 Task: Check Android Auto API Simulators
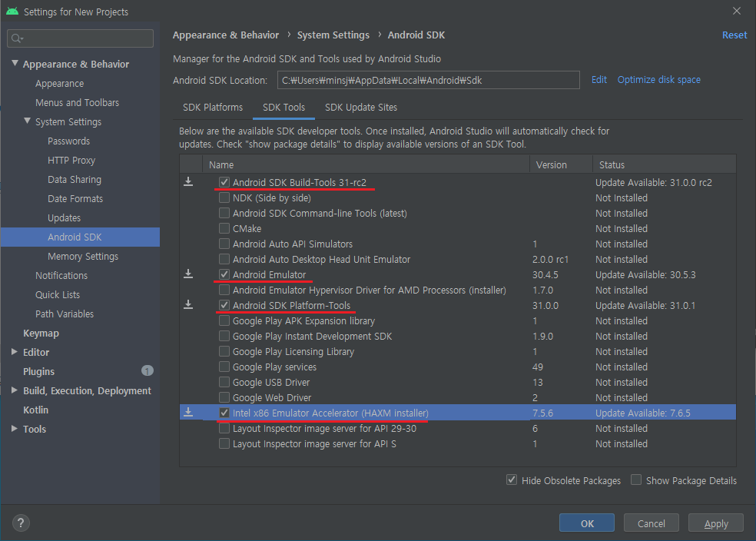224,244
